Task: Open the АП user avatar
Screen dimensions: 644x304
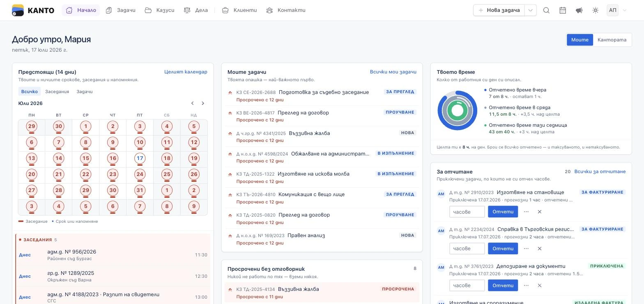Action: click(x=612, y=10)
